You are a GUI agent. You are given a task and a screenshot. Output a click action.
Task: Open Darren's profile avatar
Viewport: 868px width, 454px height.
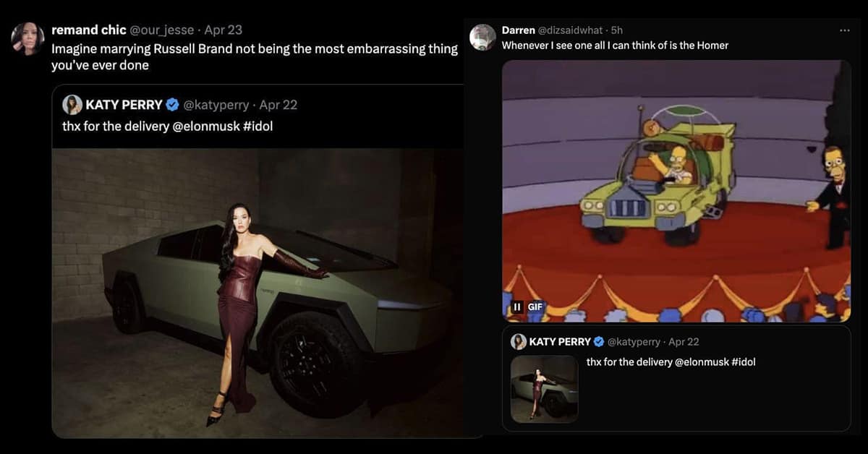(482, 37)
